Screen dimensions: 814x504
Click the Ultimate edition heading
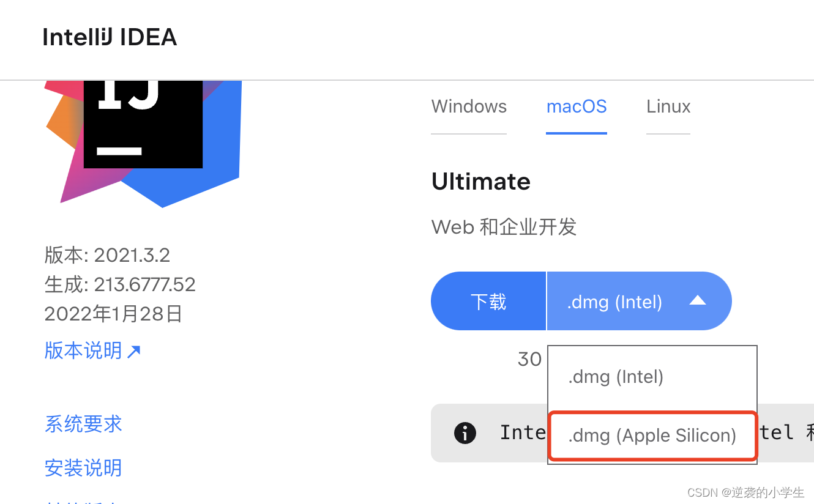[481, 182]
